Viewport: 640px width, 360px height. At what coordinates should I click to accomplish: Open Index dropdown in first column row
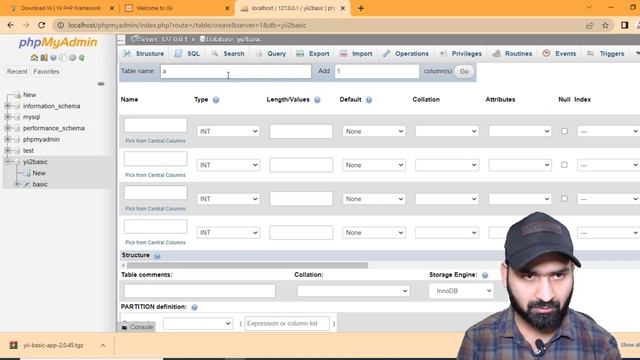(608, 131)
